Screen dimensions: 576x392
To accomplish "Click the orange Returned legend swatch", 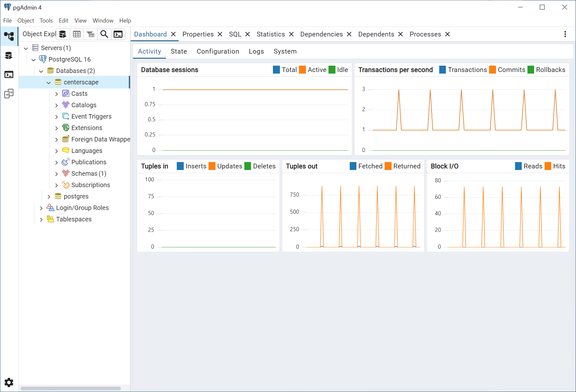I will click(388, 166).
